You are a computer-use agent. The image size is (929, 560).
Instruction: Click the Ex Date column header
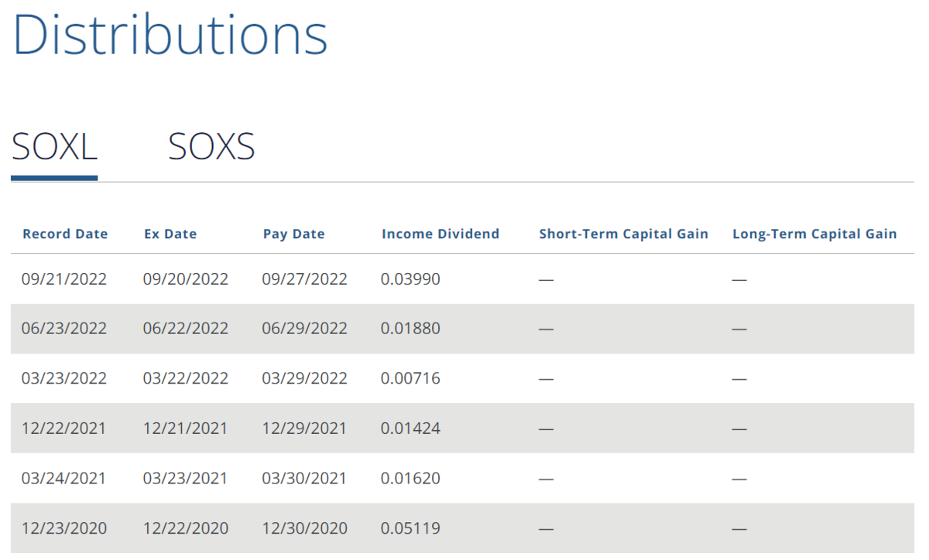tap(170, 234)
